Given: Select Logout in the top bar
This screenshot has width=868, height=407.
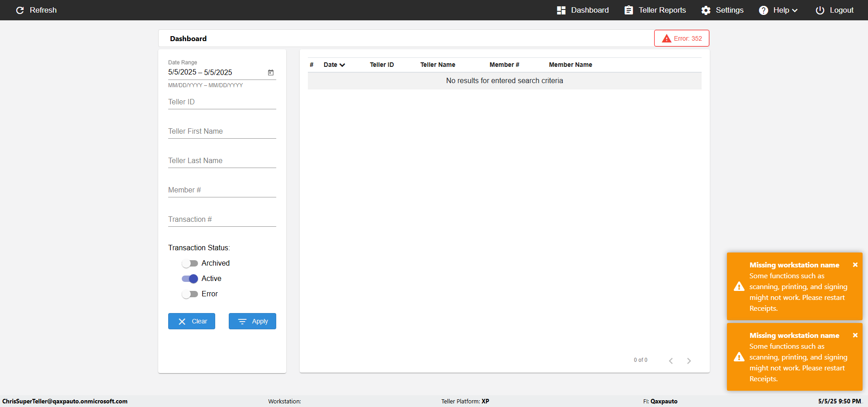Looking at the screenshot, I should pos(835,10).
